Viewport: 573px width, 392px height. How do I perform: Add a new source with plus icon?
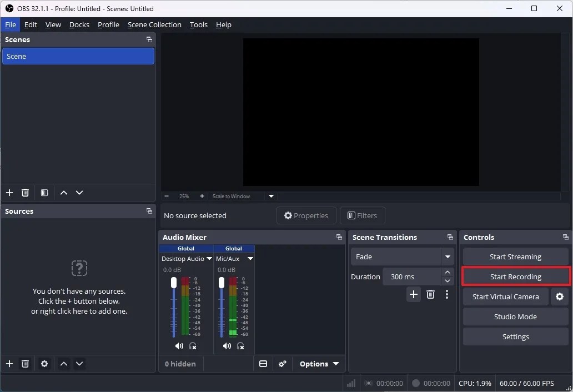9,364
